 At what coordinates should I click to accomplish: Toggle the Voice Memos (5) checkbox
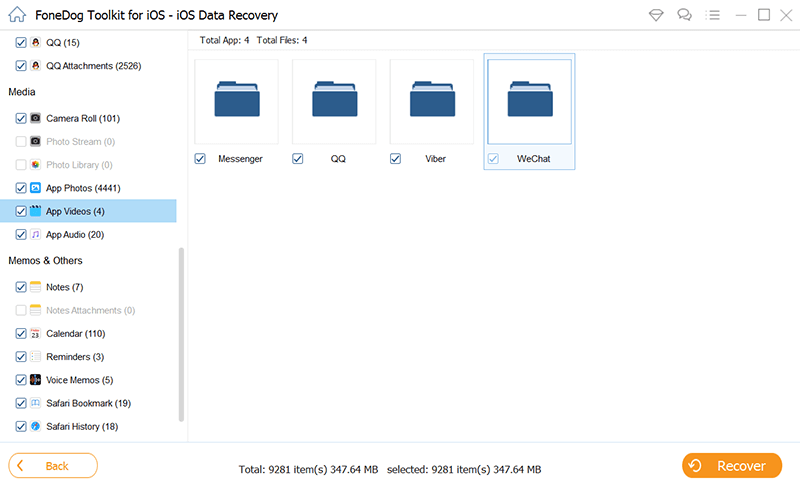pos(20,380)
